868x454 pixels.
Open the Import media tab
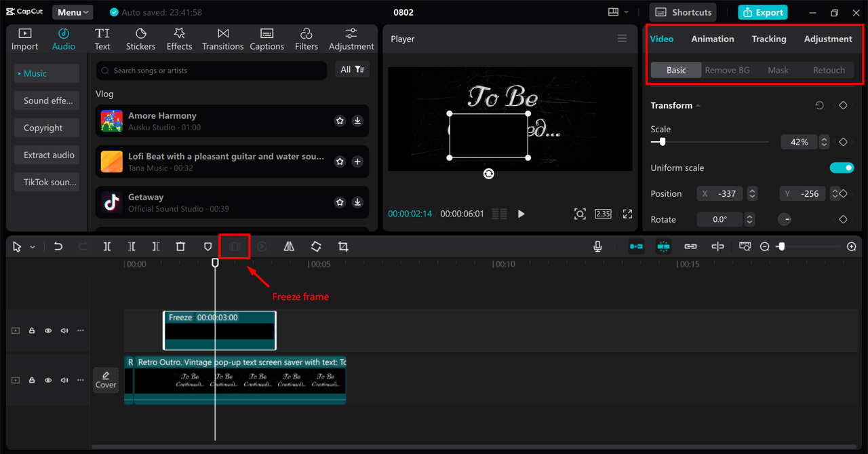[24, 39]
